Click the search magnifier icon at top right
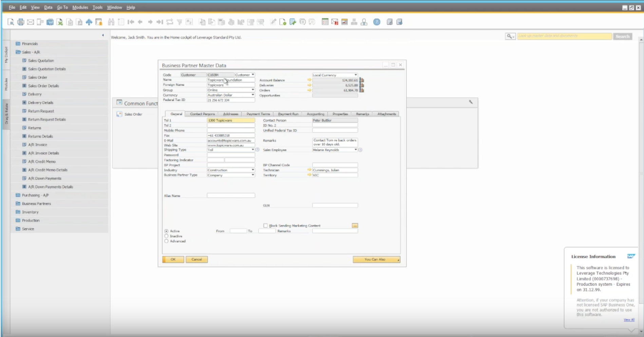 [510, 36]
